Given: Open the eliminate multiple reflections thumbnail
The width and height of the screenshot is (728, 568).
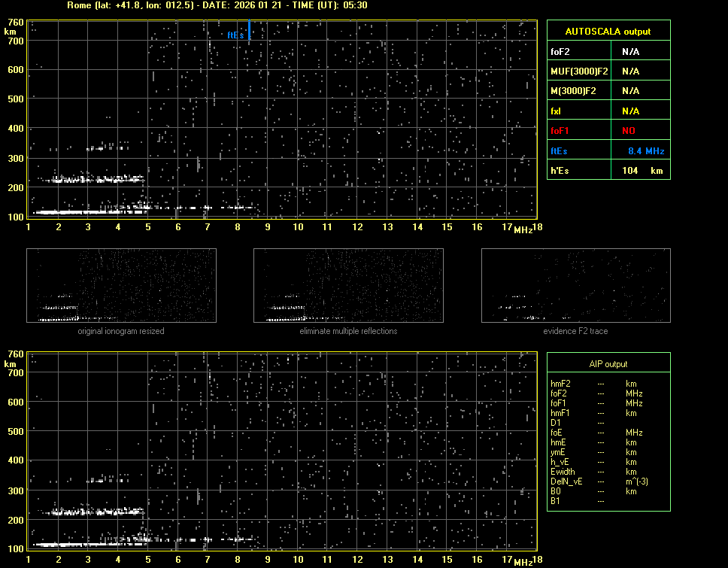Looking at the screenshot, I should click(348, 285).
